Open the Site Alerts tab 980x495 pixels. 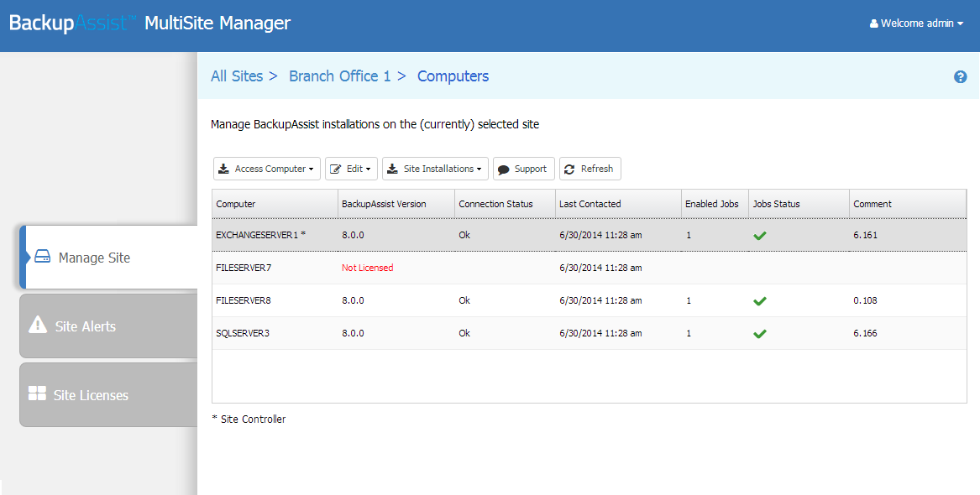click(109, 326)
